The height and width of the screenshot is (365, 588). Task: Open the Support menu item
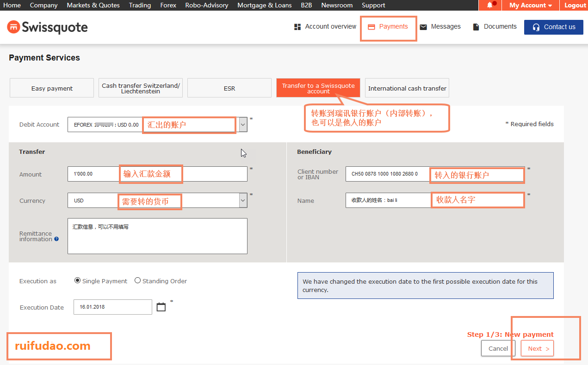click(373, 5)
